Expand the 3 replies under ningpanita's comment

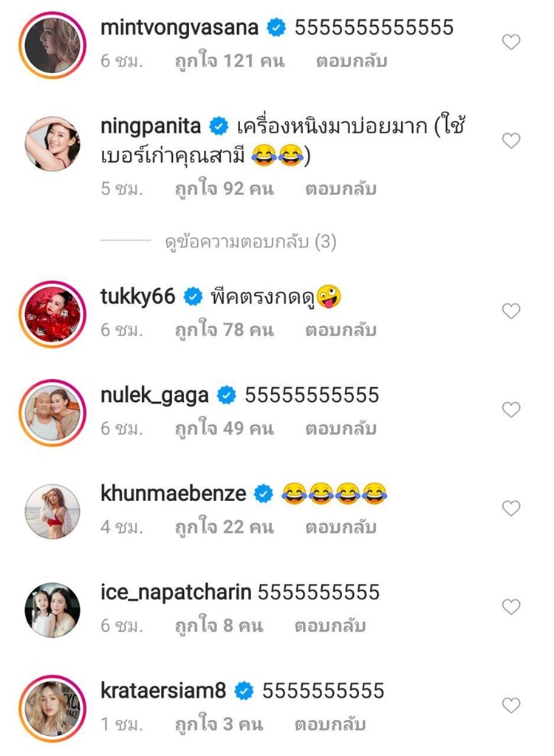click(250, 242)
